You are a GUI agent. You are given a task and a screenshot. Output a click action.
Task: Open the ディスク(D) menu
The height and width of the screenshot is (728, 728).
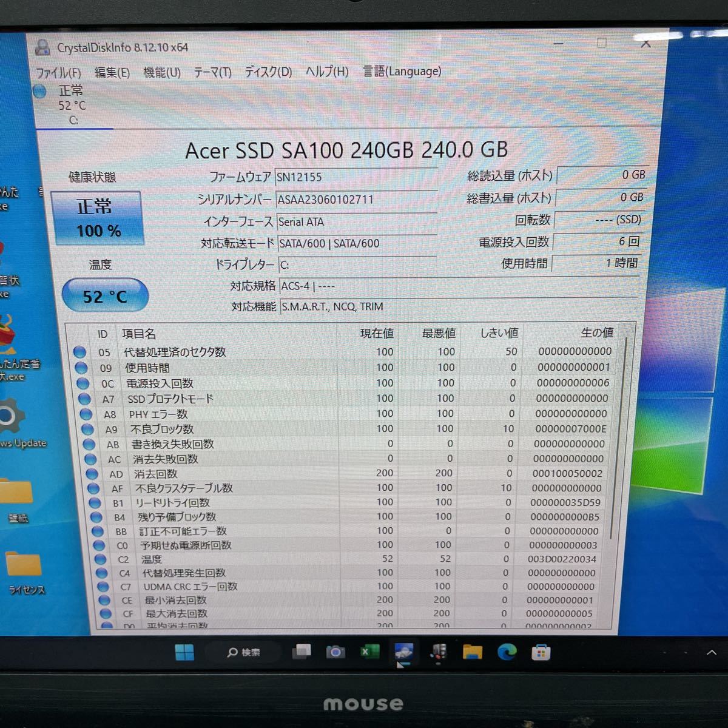click(x=268, y=72)
